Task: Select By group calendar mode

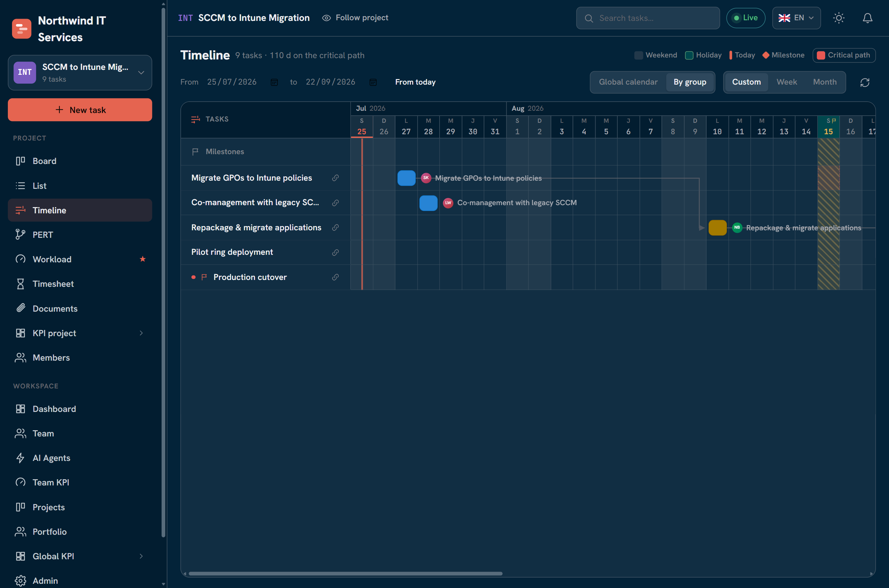Action: tap(689, 82)
